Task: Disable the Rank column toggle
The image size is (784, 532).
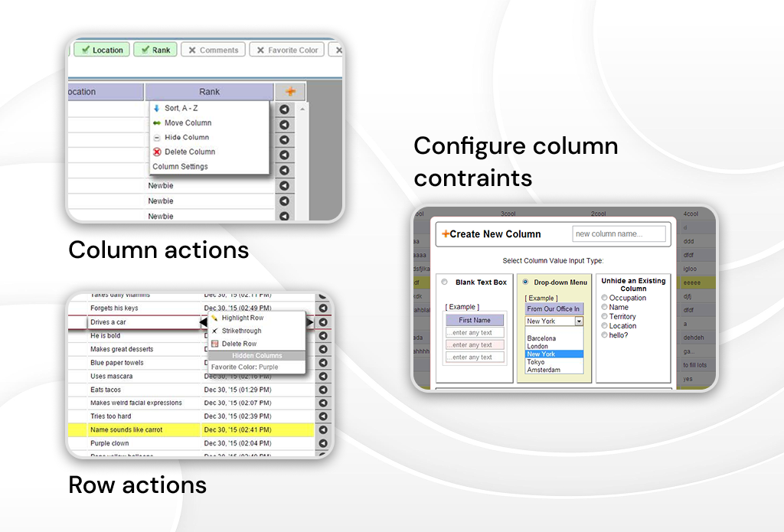Action: click(x=155, y=49)
